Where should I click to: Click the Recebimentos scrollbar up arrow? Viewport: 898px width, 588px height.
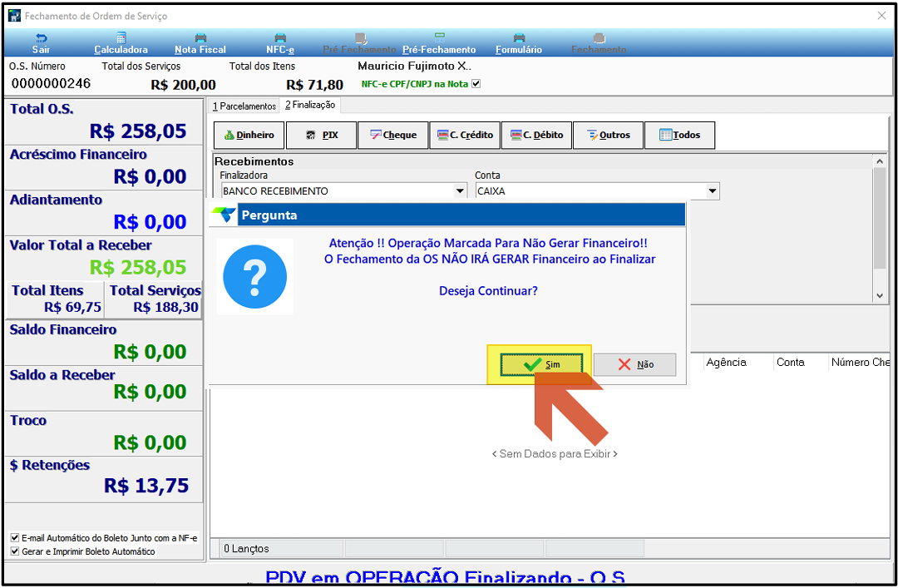click(x=880, y=161)
